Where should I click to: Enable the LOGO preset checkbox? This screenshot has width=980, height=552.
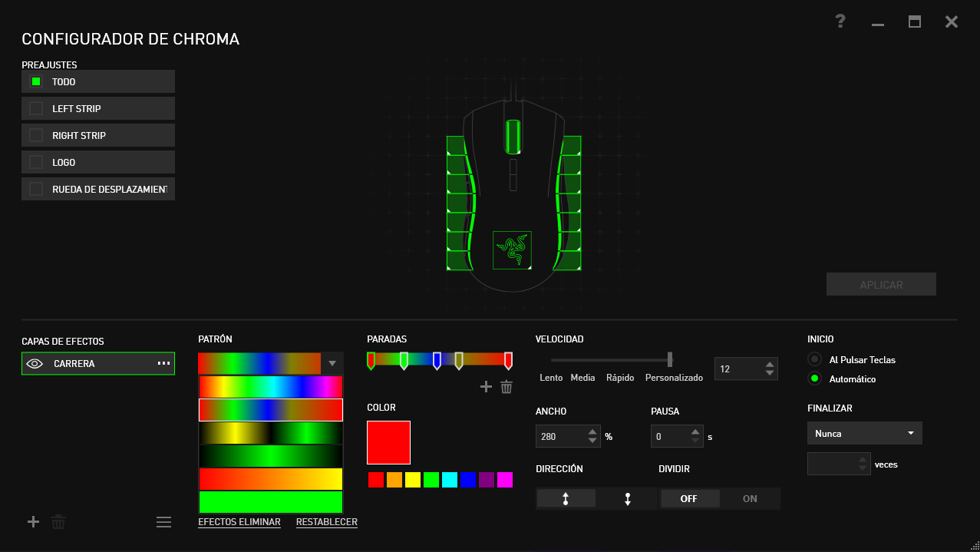(36, 162)
